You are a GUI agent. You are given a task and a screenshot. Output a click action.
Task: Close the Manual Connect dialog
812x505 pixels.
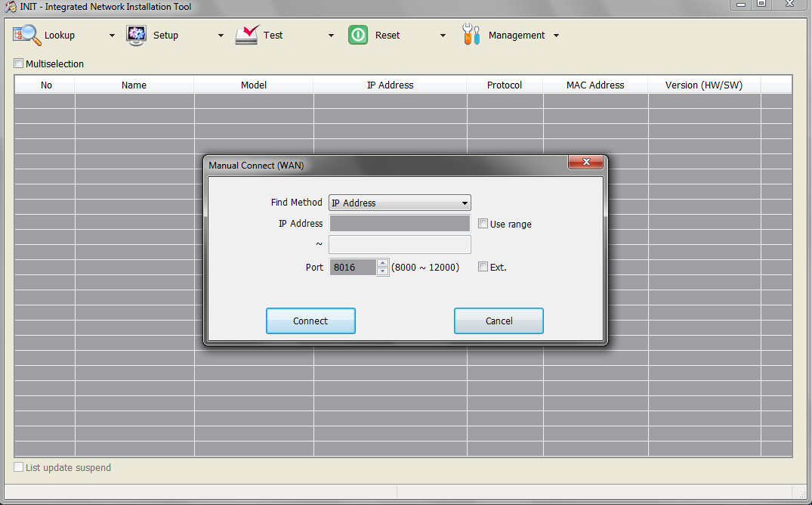coord(585,162)
